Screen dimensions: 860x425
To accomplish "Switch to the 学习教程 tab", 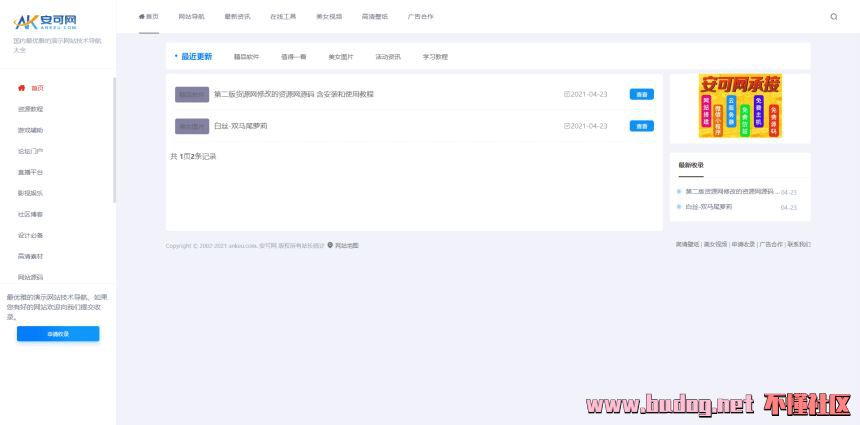I will (435, 56).
